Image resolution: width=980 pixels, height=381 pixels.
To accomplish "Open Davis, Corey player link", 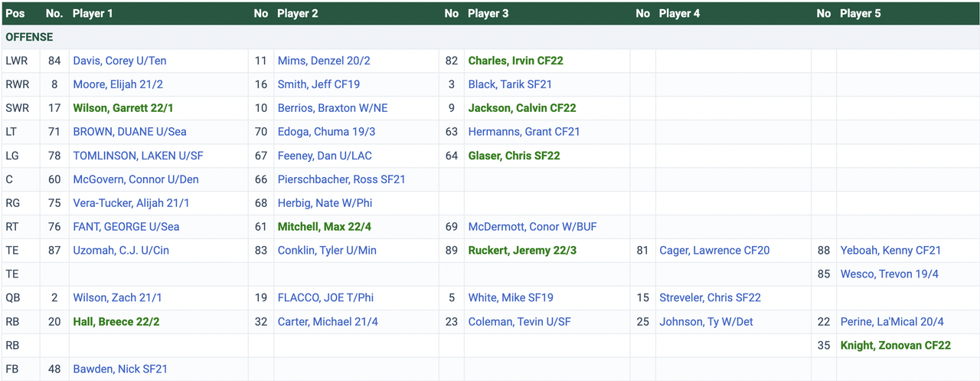I will [119, 61].
